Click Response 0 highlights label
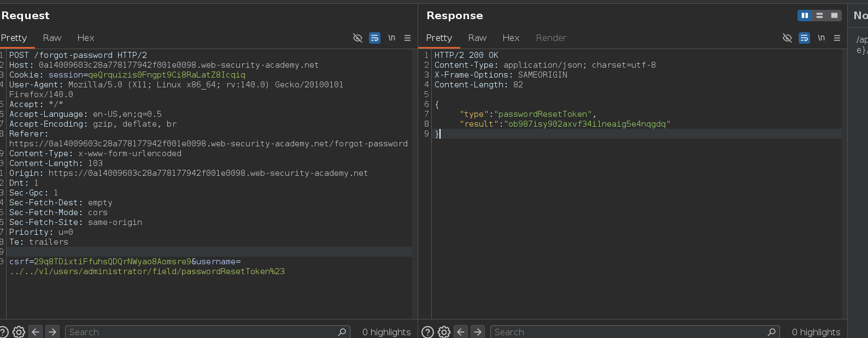 click(816, 332)
